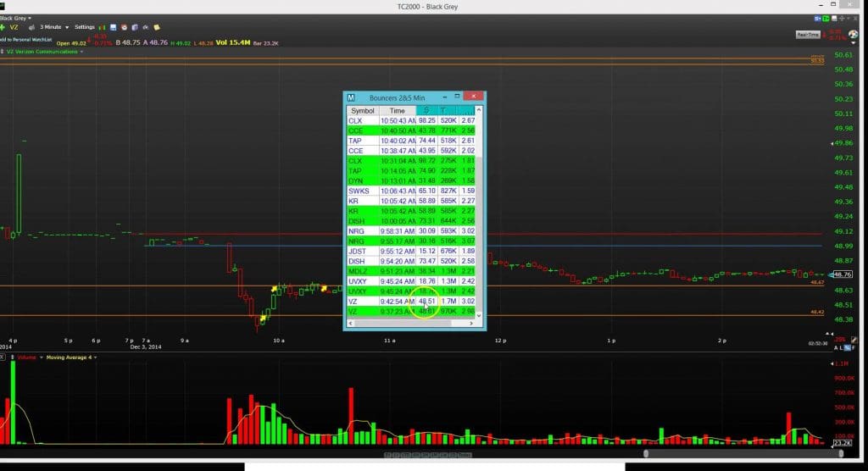Click Bouncers horizontal scroll left arrow

click(x=350, y=324)
